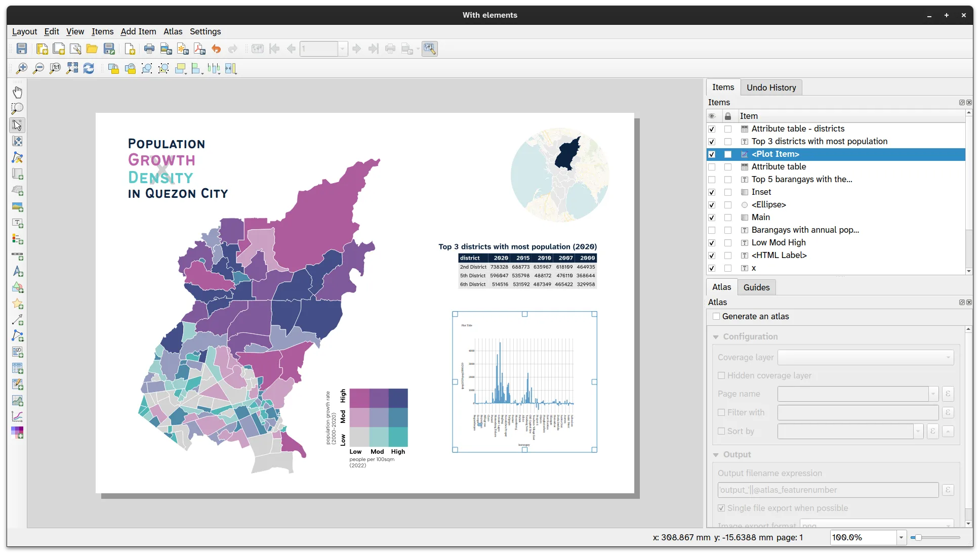Viewport: 980px width, 555px height.
Task: Click the Zoom full toolbar icon
Action: coord(72,68)
